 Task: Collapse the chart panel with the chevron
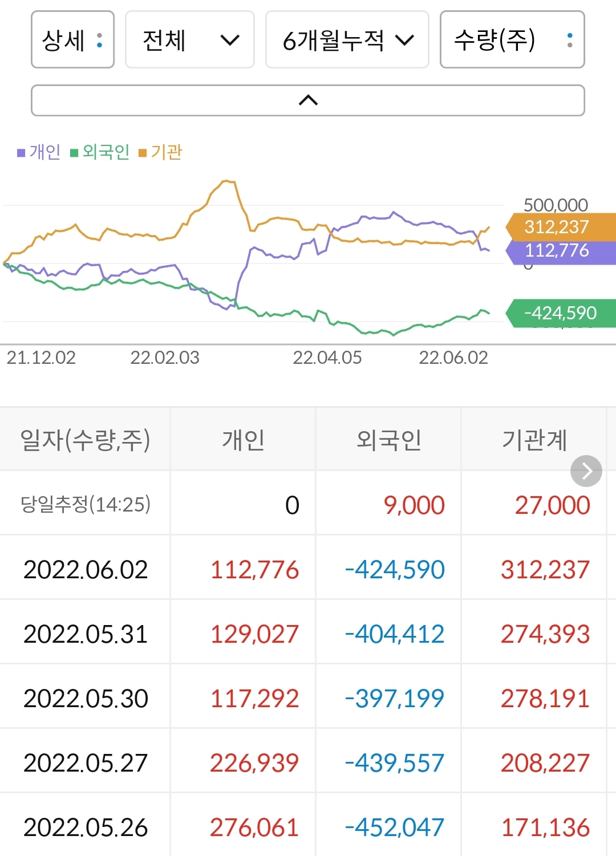click(307, 100)
